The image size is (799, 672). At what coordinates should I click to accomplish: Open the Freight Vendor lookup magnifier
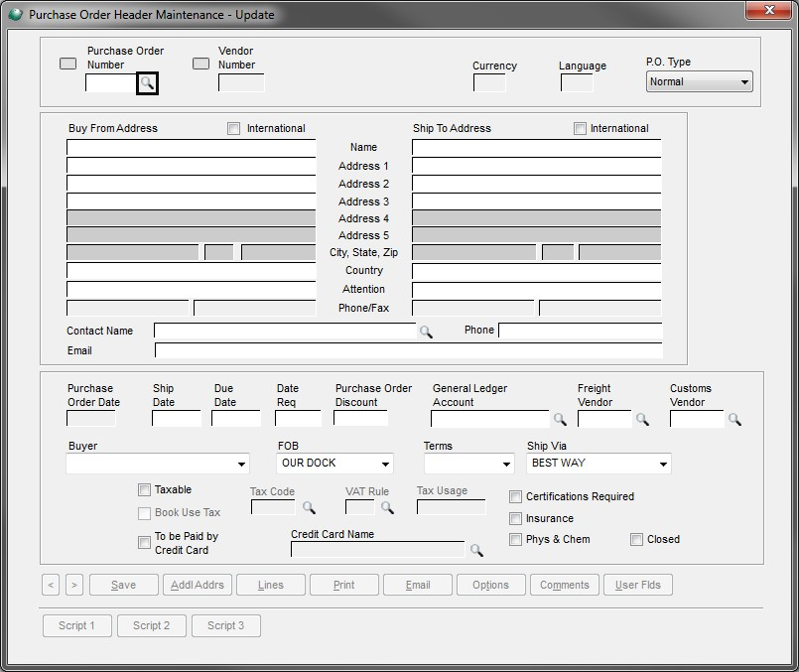(642, 420)
